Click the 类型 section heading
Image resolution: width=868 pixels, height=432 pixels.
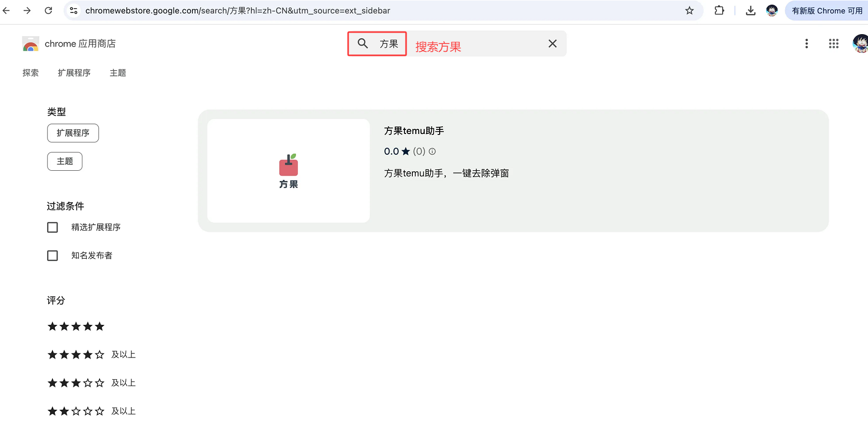coord(56,112)
